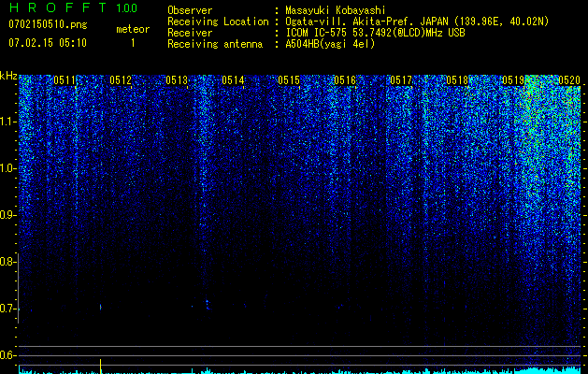Click the 0518 time marker
The width and height of the screenshot is (588, 374).
click(457, 80)
